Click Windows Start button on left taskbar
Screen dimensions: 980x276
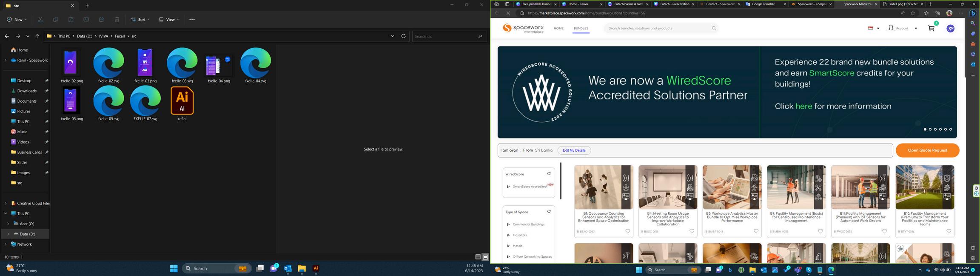click(174, 268)
